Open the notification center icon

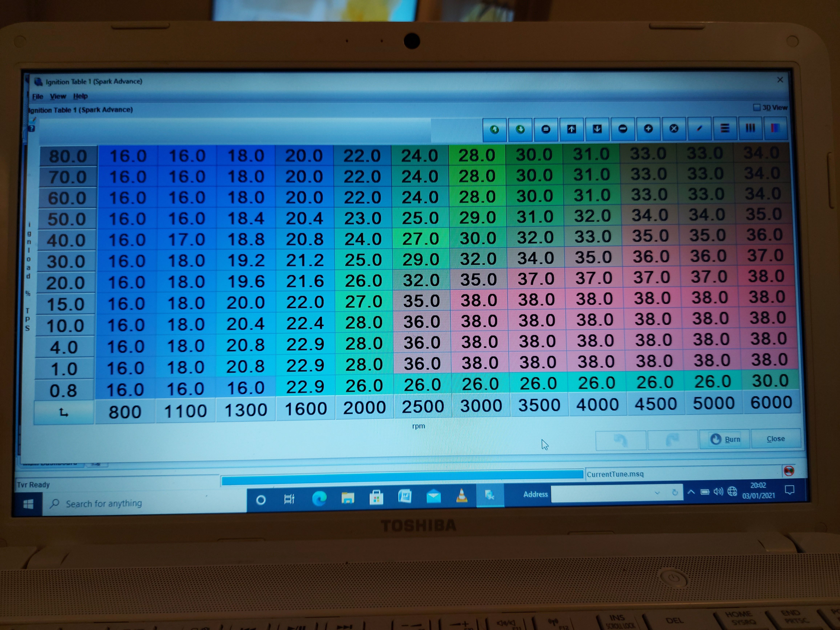click(789, 490)
